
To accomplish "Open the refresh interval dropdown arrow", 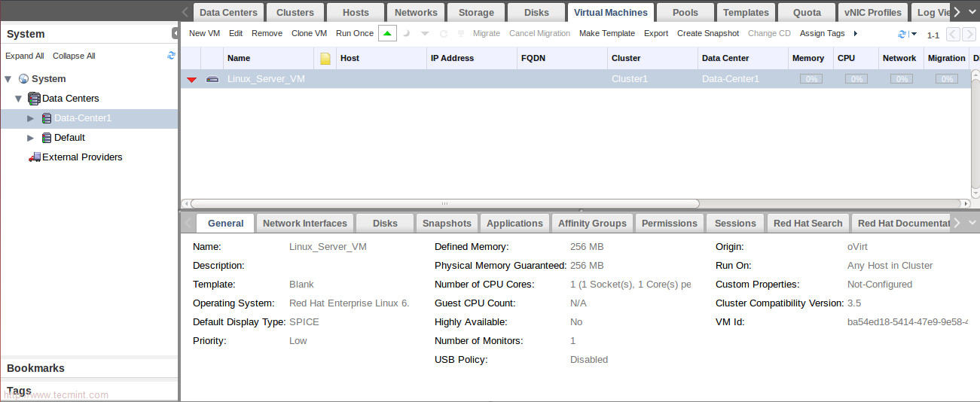I will (914, 34).
